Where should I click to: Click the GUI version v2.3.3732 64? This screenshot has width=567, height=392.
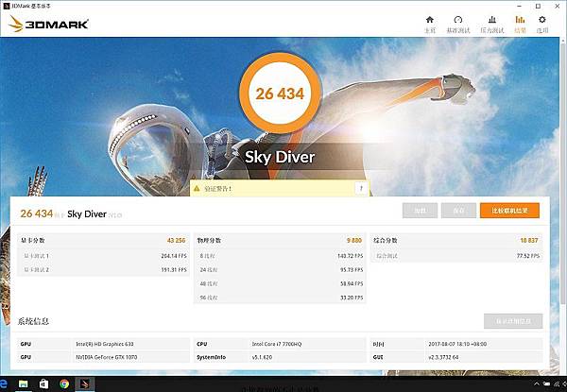(443, 357)
